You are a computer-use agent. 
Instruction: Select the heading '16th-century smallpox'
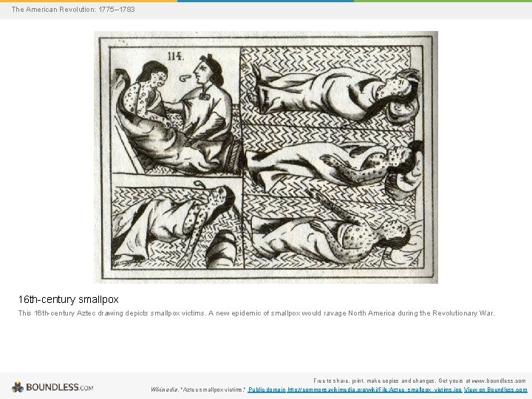click(x=68, y=299)
